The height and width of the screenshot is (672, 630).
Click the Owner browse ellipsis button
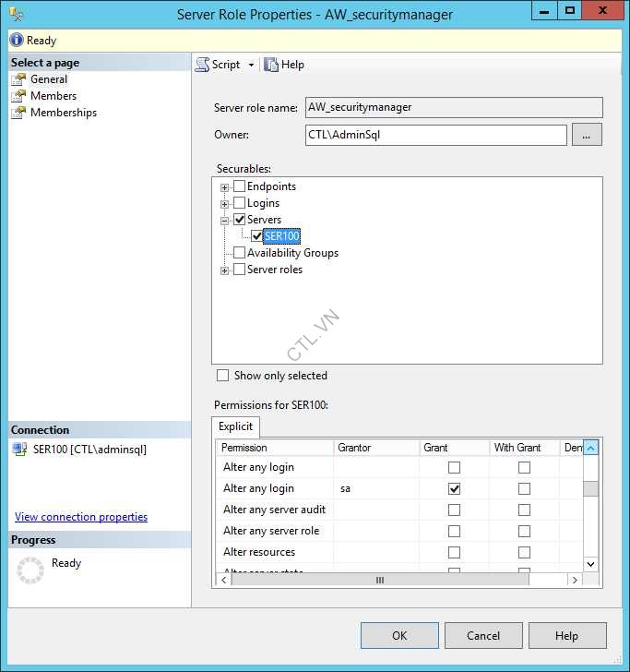coord(587,135)
